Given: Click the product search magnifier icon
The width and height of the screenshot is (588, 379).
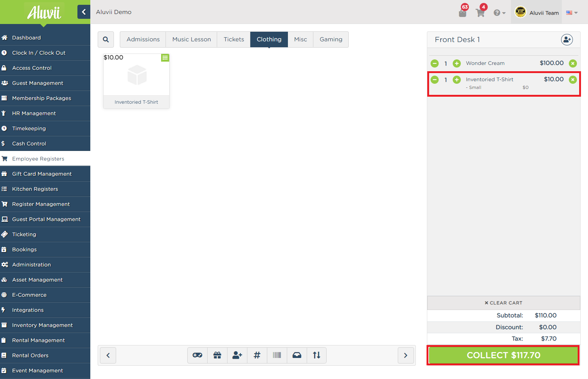Looking at the screenshot, I should click(x=106, y=39).
